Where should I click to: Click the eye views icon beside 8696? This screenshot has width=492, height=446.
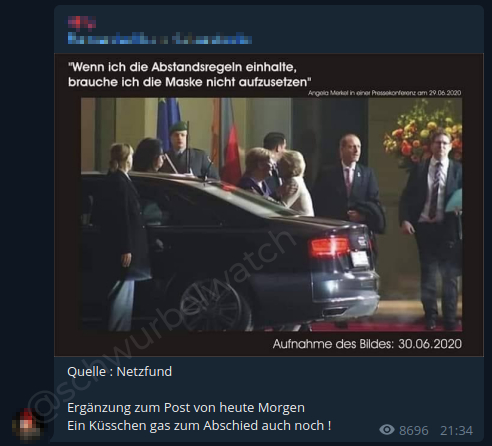[x=387, y=430]
